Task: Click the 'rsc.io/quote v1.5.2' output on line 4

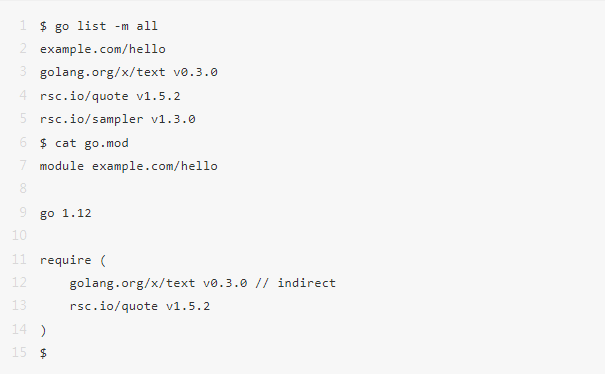Action: [x=110, y=96]
